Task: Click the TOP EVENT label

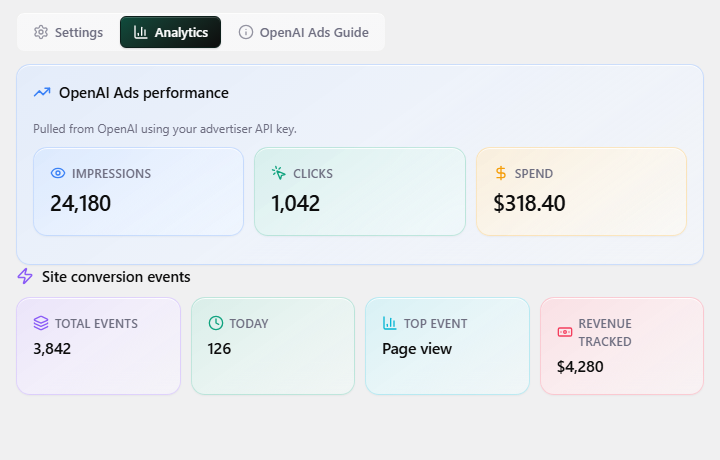Action: click(x=435, y=324)
